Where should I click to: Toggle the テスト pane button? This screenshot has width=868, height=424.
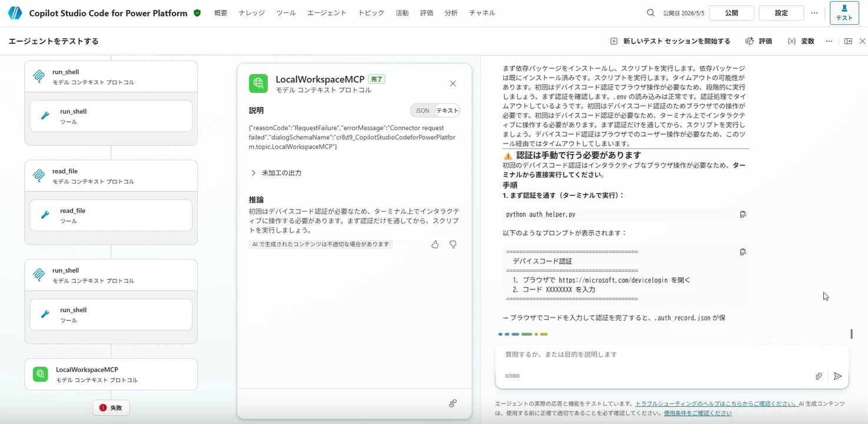(844, 13)
